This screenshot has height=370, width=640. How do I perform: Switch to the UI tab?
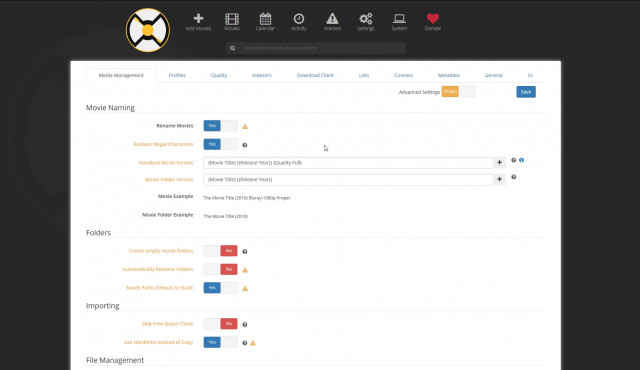pyautogui.click(x=530, y=75)
